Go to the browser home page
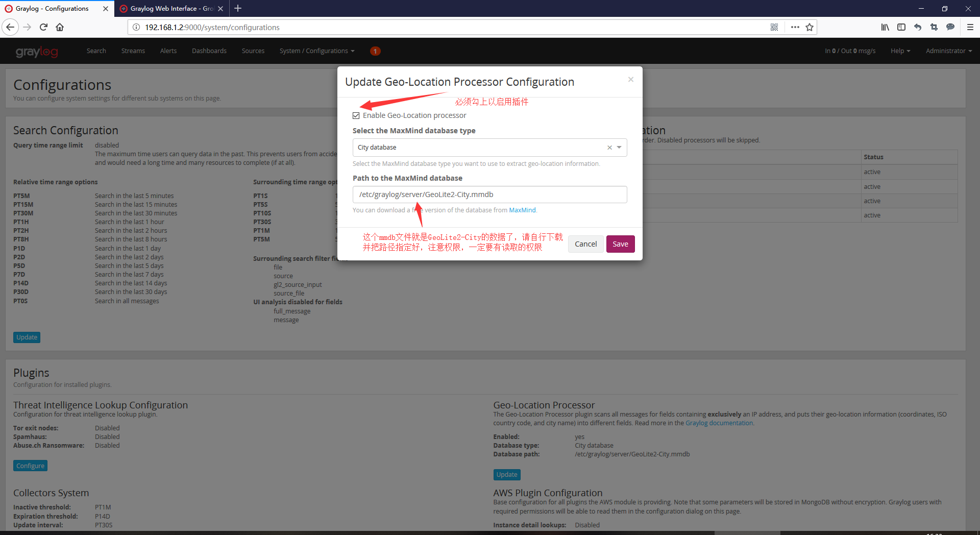Image resolution: width=980 pixels, height=535 pixels. click(60, 27)
